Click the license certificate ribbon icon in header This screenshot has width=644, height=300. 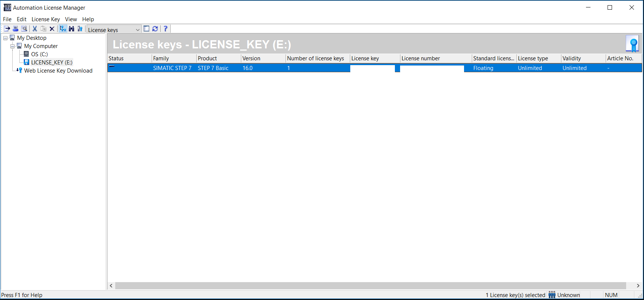(632, 44)
